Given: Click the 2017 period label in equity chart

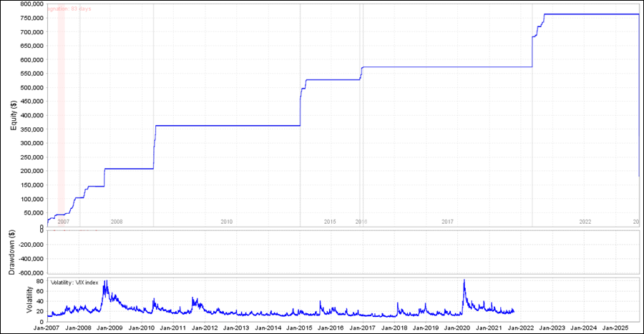Looking at the screenshot, I should point(448,222).
